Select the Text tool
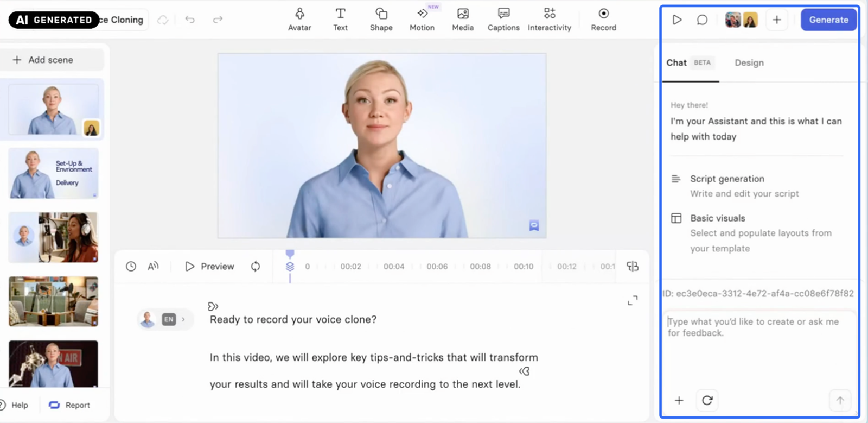 tap(340, 20)
